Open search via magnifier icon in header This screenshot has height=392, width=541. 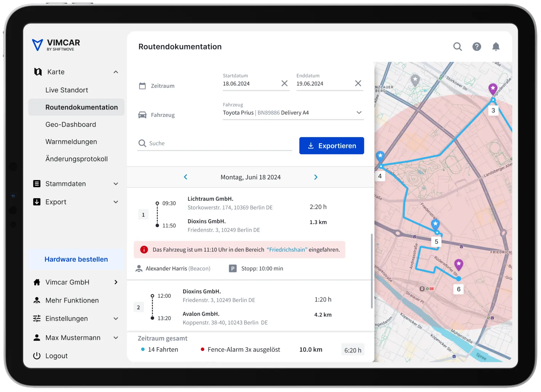coord(458,47)
